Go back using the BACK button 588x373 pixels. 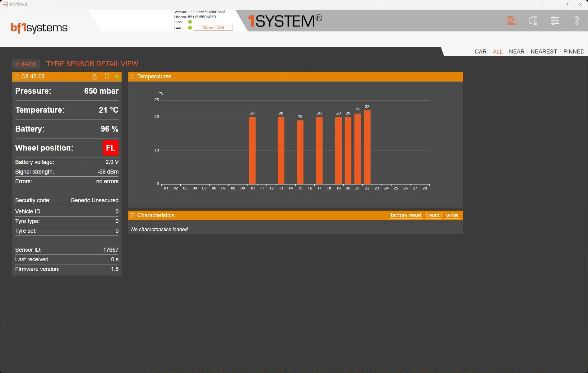(x=26, y=64)
